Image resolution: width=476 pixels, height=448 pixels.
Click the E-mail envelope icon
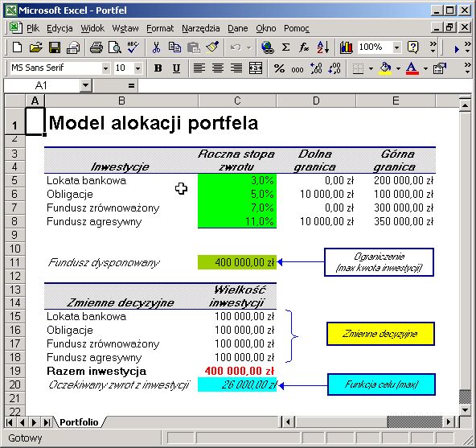coord(73,47)
